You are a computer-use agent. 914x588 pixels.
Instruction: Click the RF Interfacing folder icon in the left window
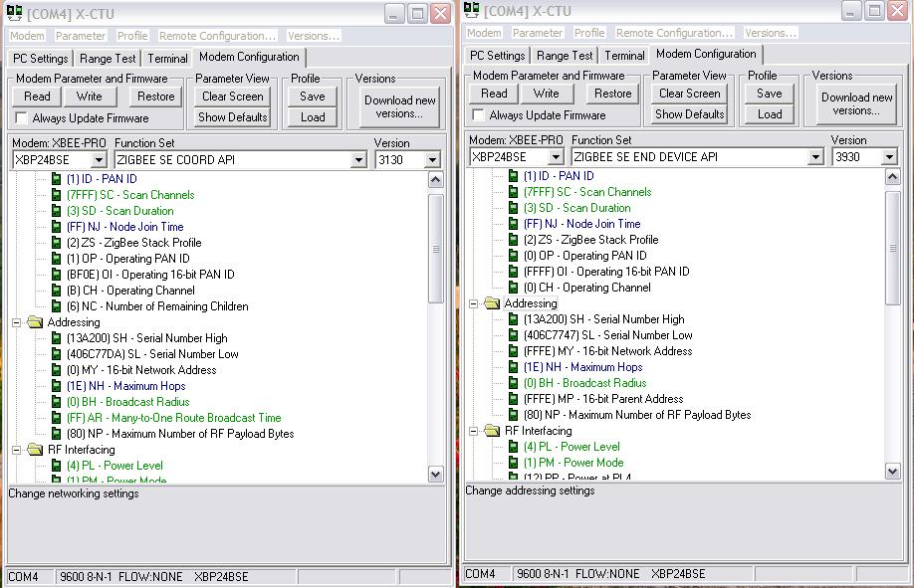(35, 450)
